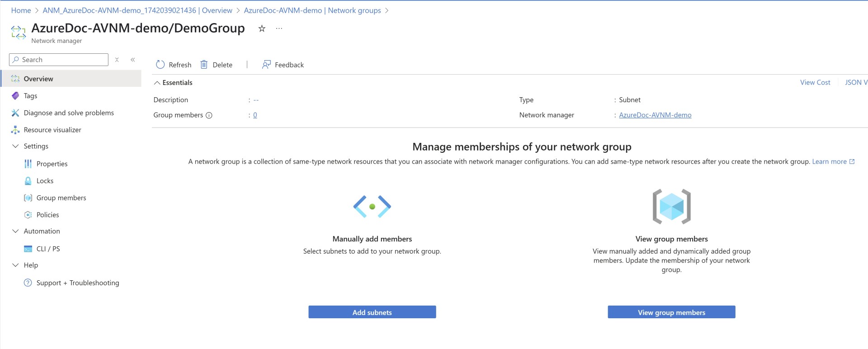This screenshot has width=868, height=349.
Task: Click the Overview icon in the sidebar
Action: point(15,79)
